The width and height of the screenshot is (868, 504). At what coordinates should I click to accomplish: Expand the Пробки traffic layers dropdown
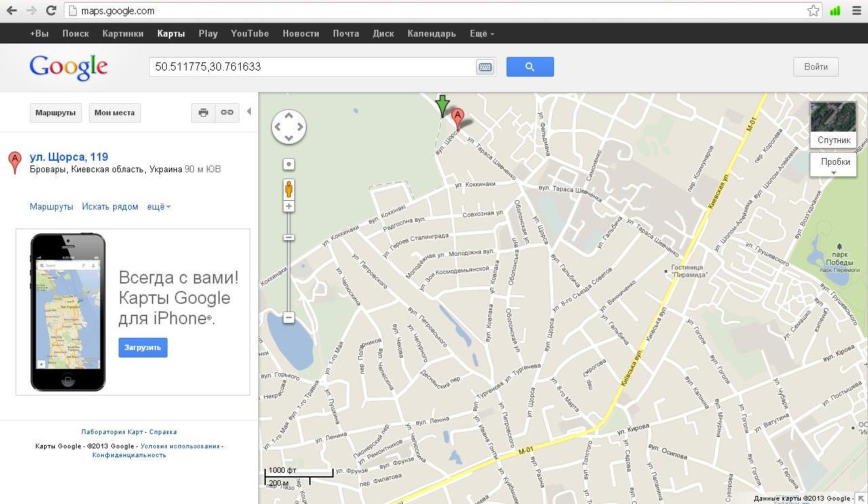tap(834, 165)
